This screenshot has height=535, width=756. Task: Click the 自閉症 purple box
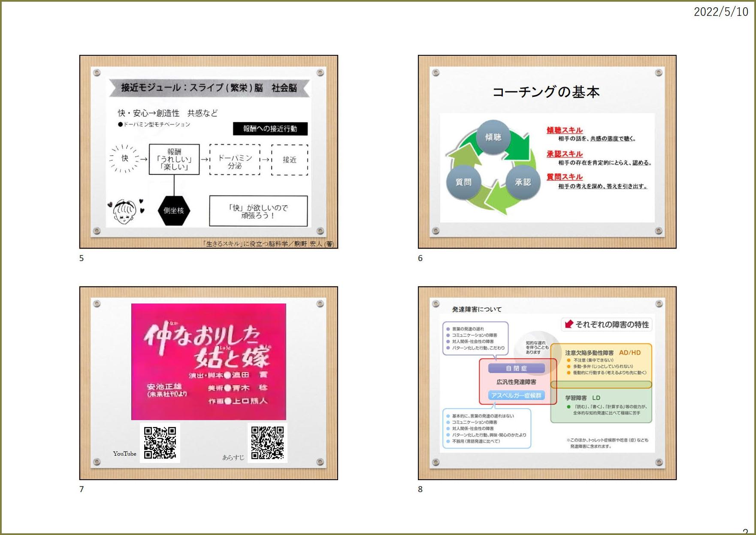(517, 368)
